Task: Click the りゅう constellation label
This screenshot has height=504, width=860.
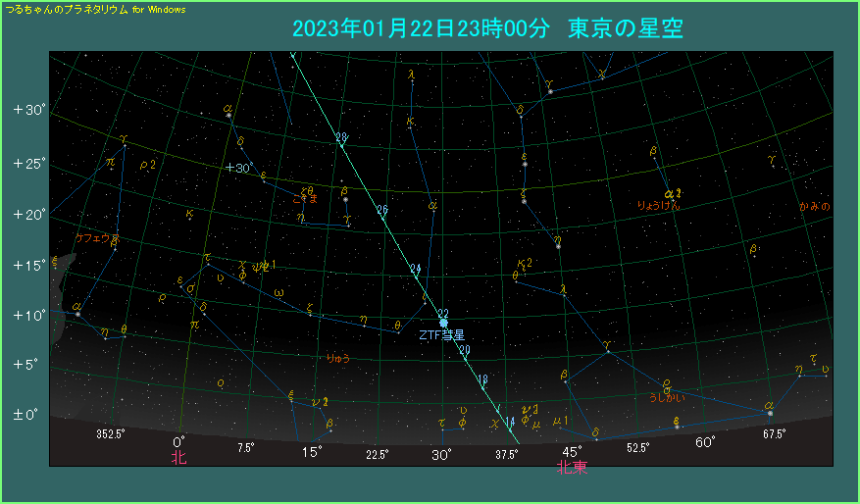Action: (339, 359)
